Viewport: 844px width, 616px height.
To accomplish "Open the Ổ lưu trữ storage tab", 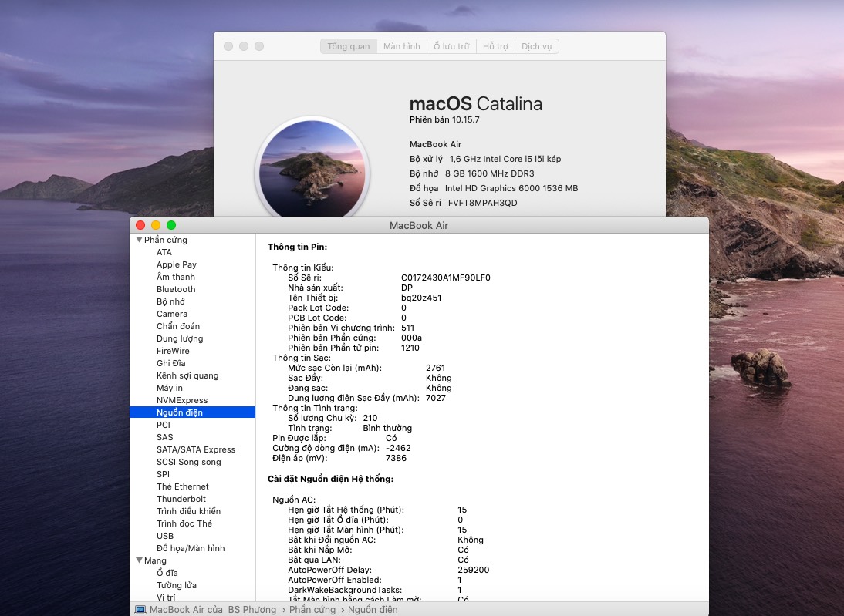I will [451, 46].
